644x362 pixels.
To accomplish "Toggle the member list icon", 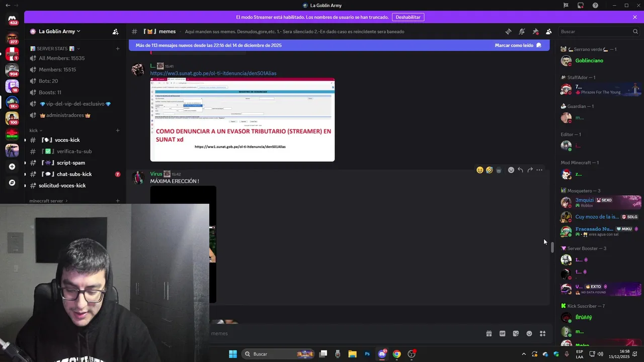I will (x=549, y=31).
